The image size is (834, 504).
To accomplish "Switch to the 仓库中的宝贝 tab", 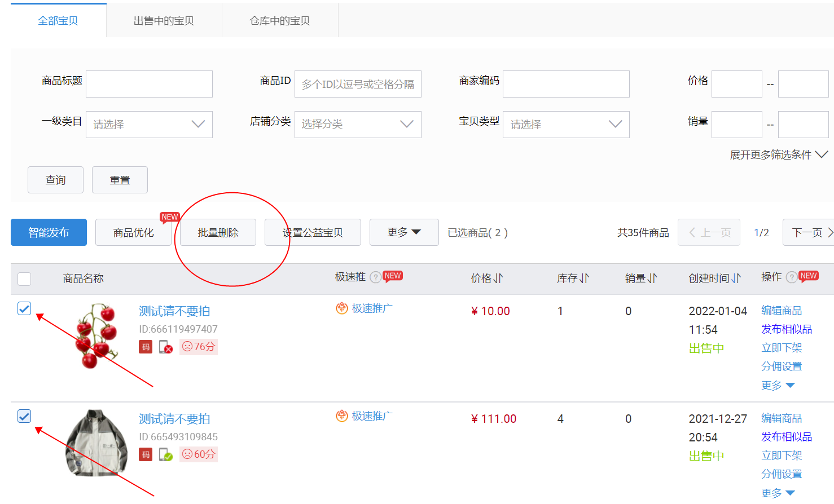I will (280, 21).
